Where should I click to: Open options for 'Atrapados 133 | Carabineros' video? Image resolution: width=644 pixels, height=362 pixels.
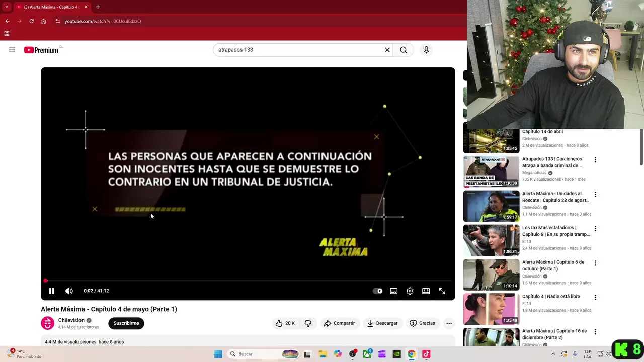coord(595,160)
